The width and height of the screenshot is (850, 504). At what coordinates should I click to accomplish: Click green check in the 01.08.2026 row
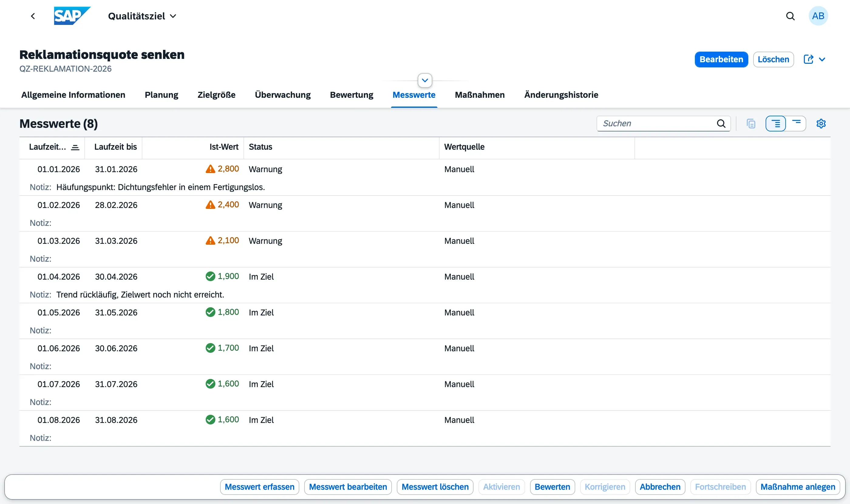click(x=210, y=419)
